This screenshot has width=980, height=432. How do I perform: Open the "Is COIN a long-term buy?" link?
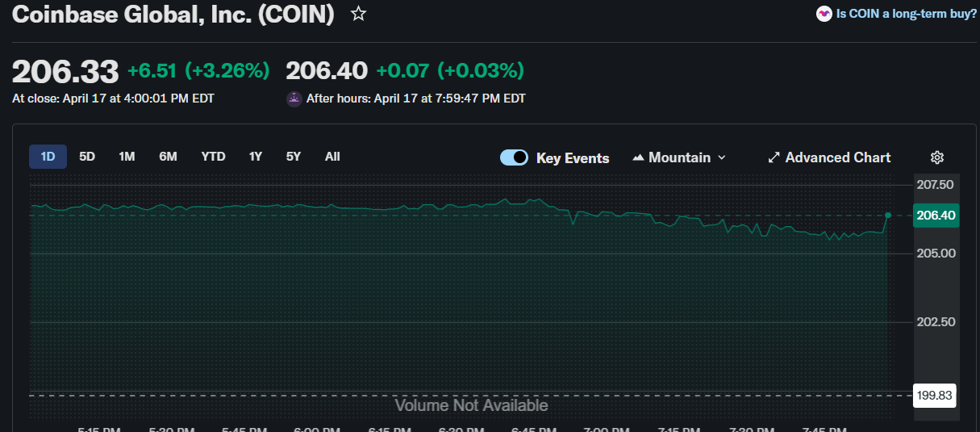[x=907, y=14]
